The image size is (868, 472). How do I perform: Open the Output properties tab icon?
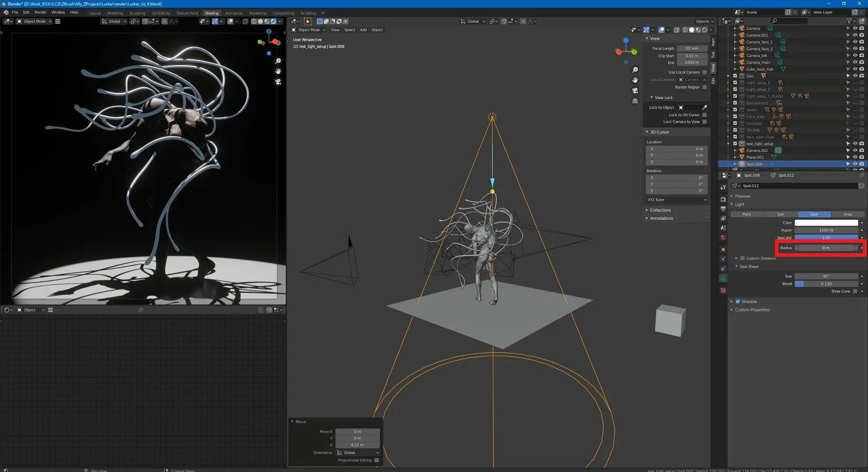tap(723, 209)
